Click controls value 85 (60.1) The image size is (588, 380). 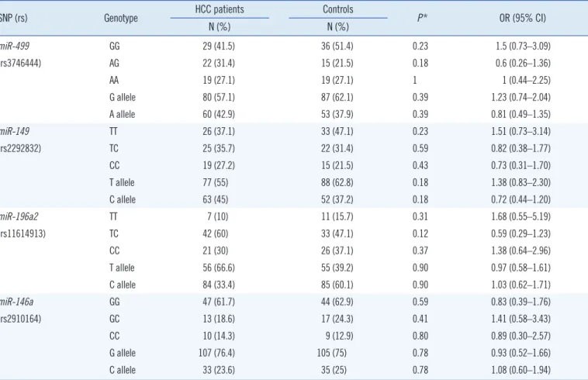point(337,285)
